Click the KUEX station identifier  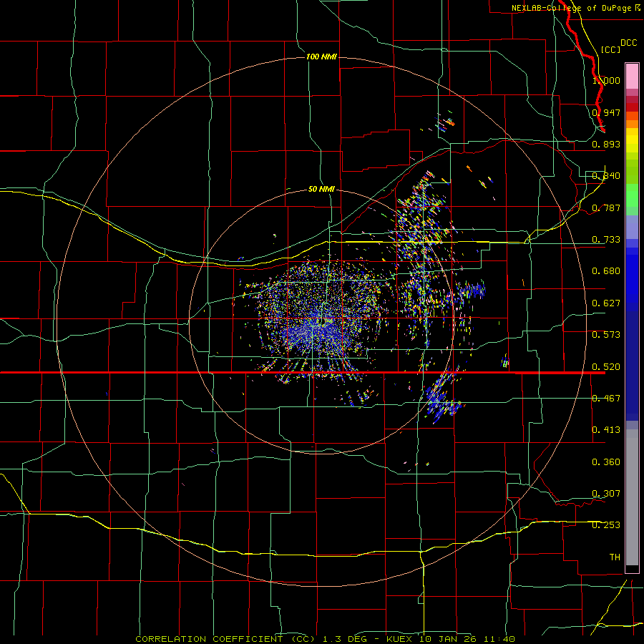click(401, 639)
